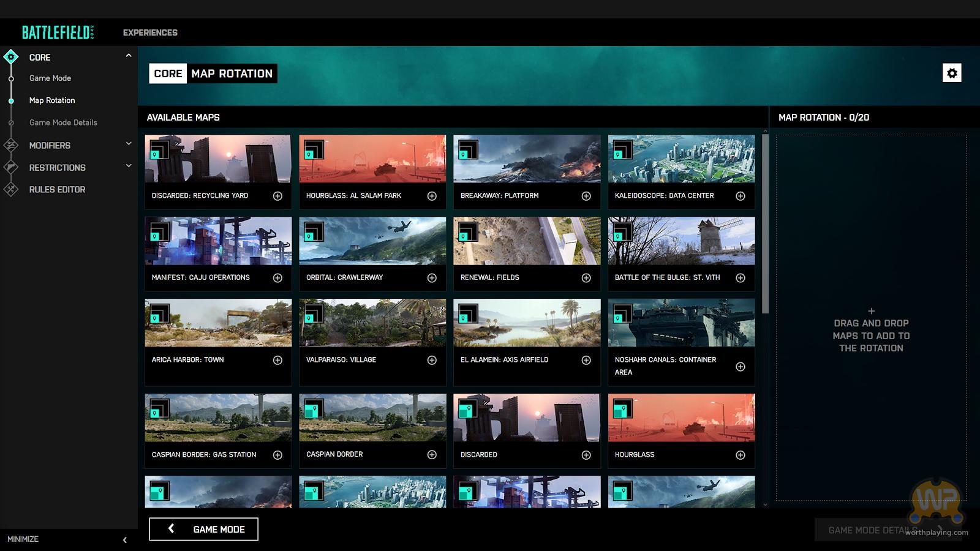Click the Restrictions sidebar icon
Viewport: 980px width, 551px height.
point(10,167)
